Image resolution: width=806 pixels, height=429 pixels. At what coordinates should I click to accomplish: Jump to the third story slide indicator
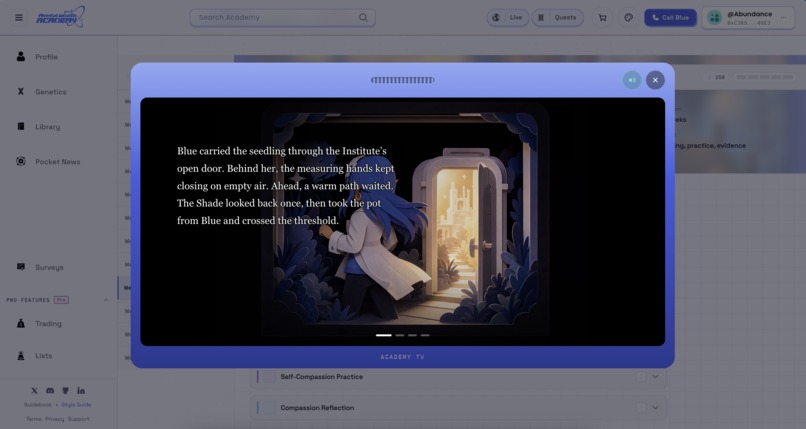412,335
